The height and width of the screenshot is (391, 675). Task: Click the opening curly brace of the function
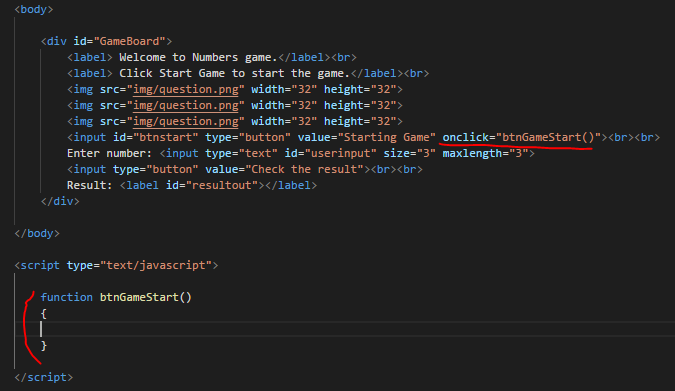click(43, 313)
